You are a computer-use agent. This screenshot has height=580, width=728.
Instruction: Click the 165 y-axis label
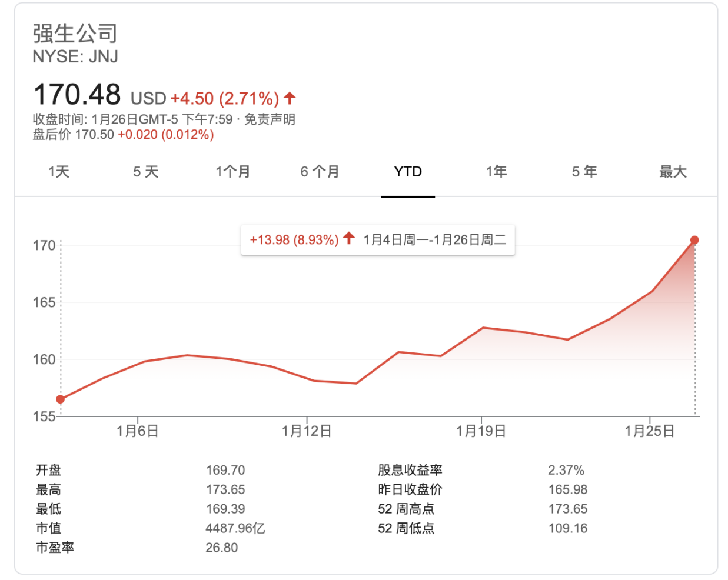pyautogui.click(x=44, y=302)
